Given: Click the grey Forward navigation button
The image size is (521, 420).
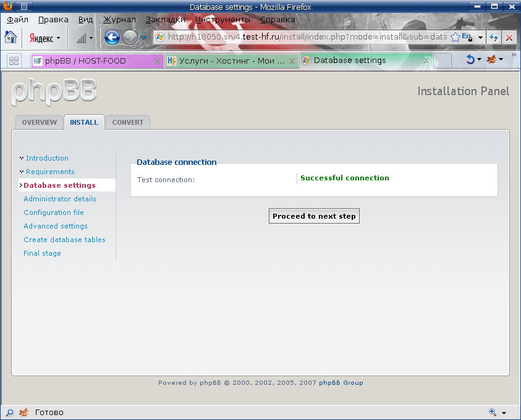Looking at the screenshot, I should pos(130,38).
